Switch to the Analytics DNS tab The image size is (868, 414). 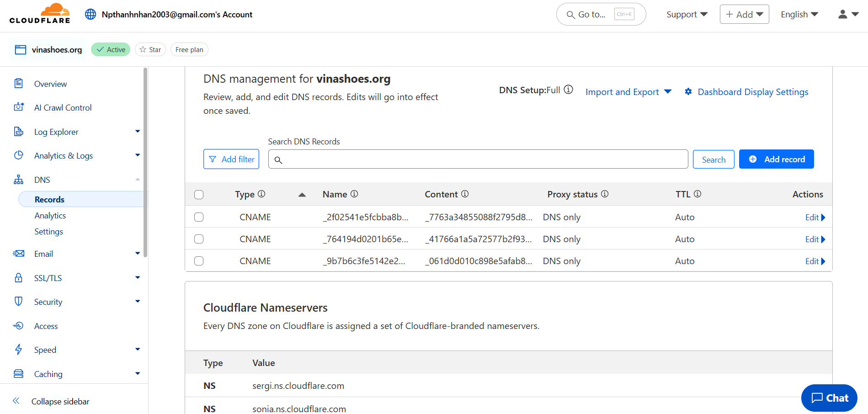50,215
